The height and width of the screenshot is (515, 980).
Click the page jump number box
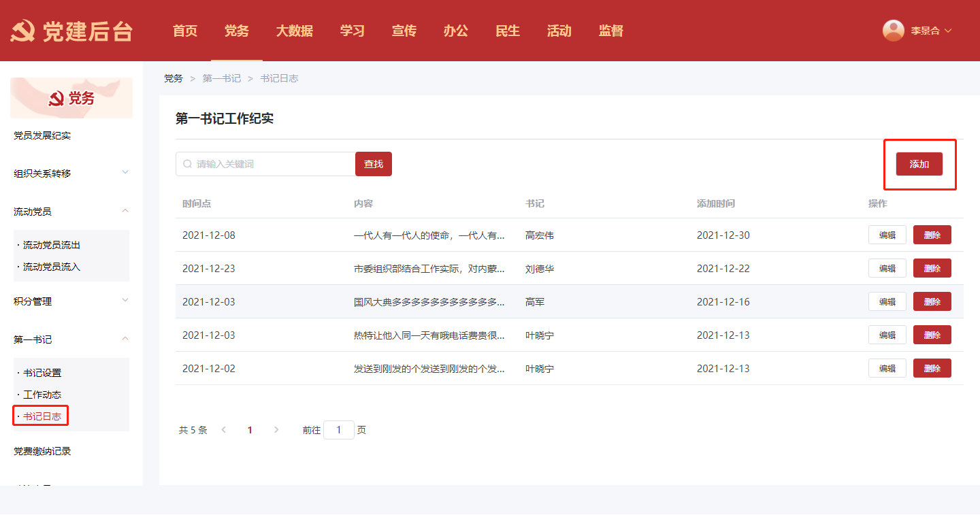pyautogui.click(x=338, y=430)
